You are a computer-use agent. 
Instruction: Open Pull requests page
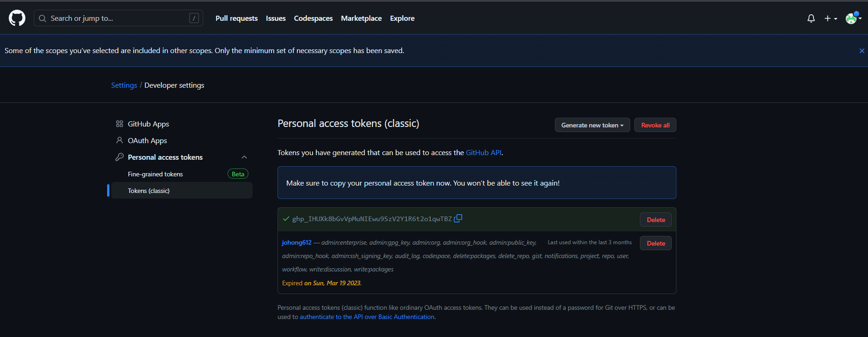coord(236,18)
